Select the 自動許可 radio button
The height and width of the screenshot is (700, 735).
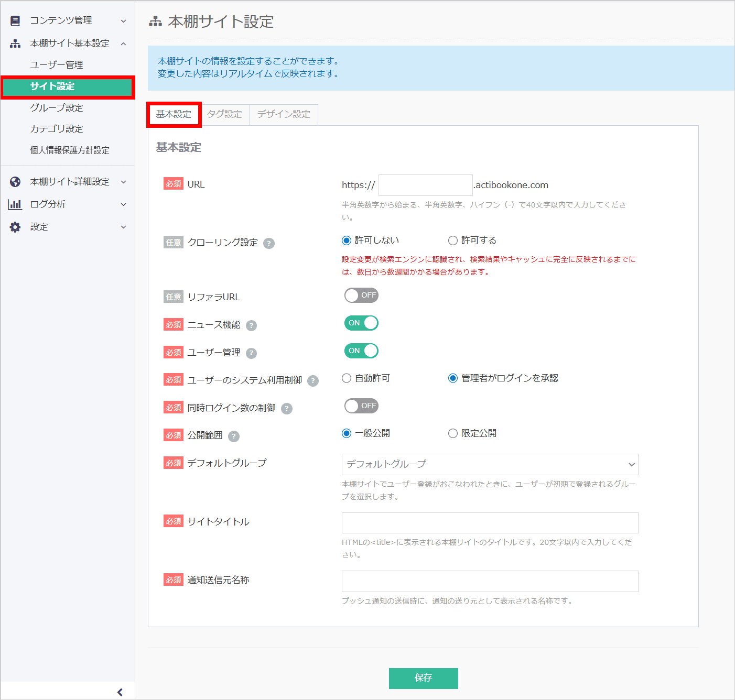346,378
